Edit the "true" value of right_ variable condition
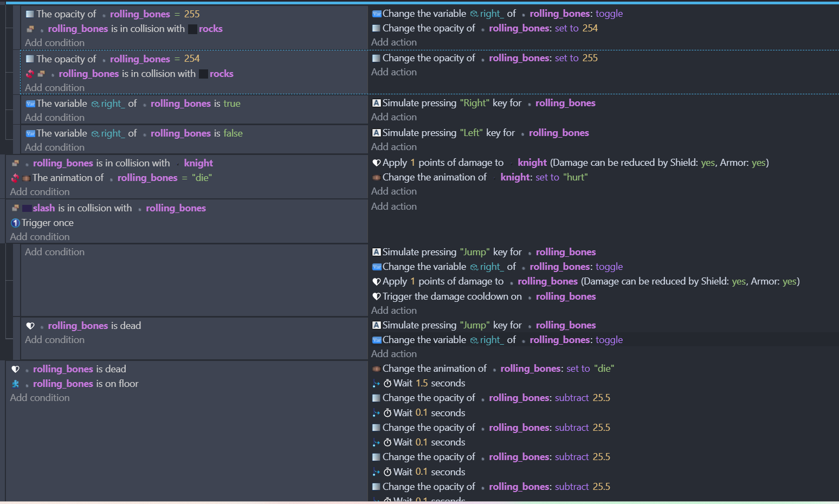The image size is (839, 504). click(x=231, y=104)
